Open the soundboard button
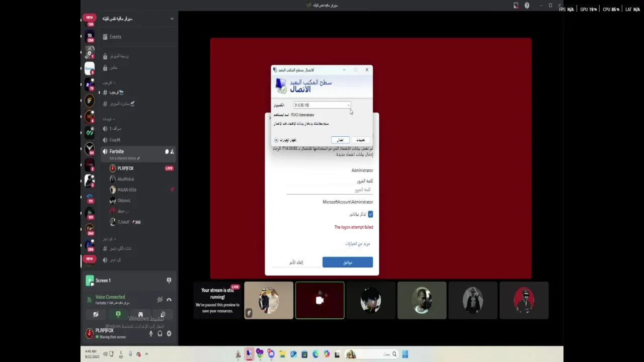The height and width of the screenshot is (362, 644). [x=163, y=315]
